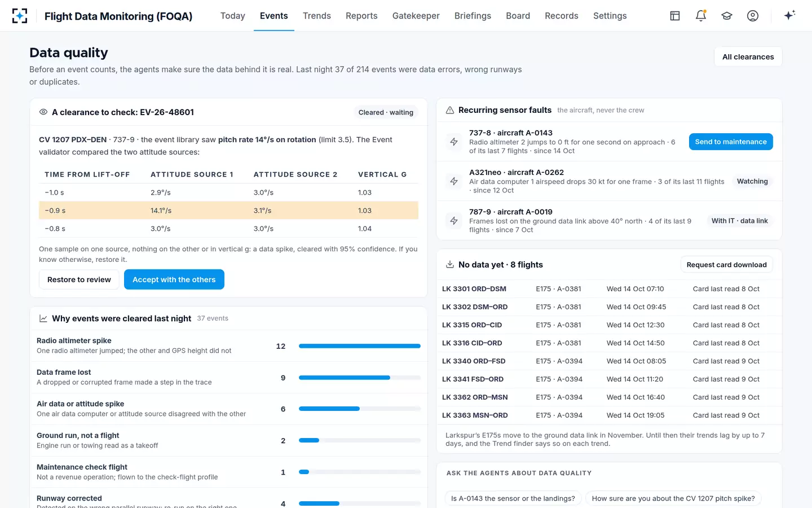Click the Data frame lost progress bar
This screenshot has height=508, width=812.
[360, 378]
